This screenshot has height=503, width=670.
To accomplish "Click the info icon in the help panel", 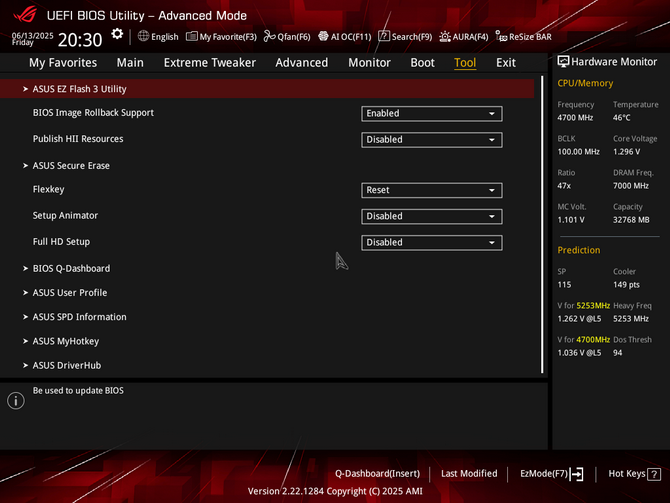I will (16, 401).
